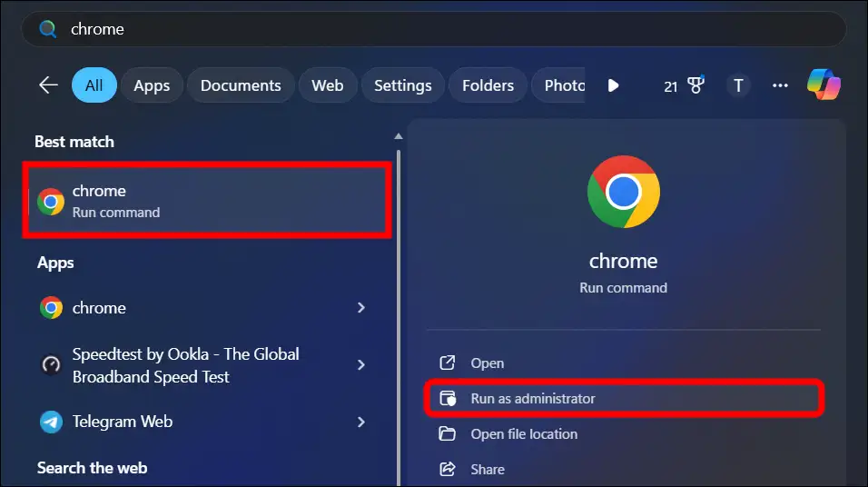This screenshot has height=487, width=868.
Task: Click the Search the web heading
Action: pyautogui.click(x=92, y=468)
